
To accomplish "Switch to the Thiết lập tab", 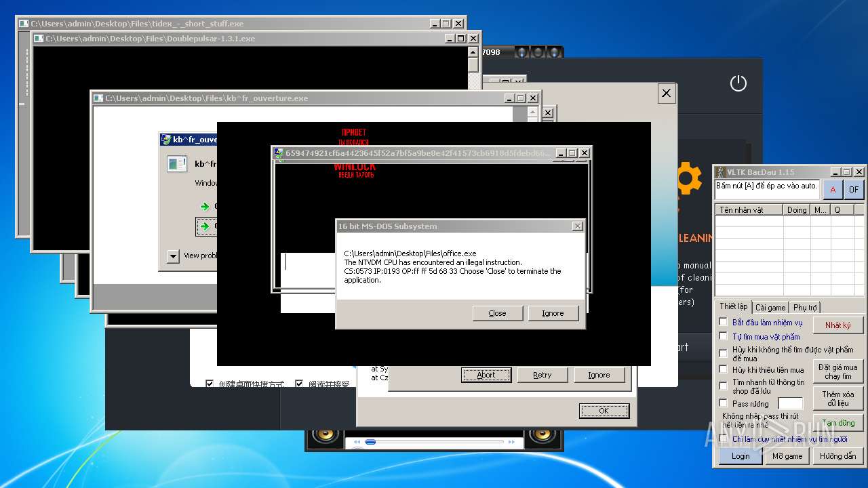I will [733, 307].
